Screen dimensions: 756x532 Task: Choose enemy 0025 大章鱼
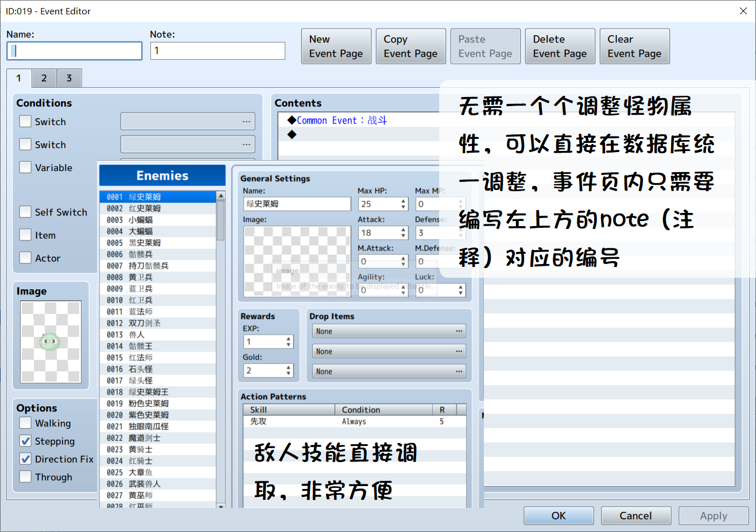[x=158, y=472]
